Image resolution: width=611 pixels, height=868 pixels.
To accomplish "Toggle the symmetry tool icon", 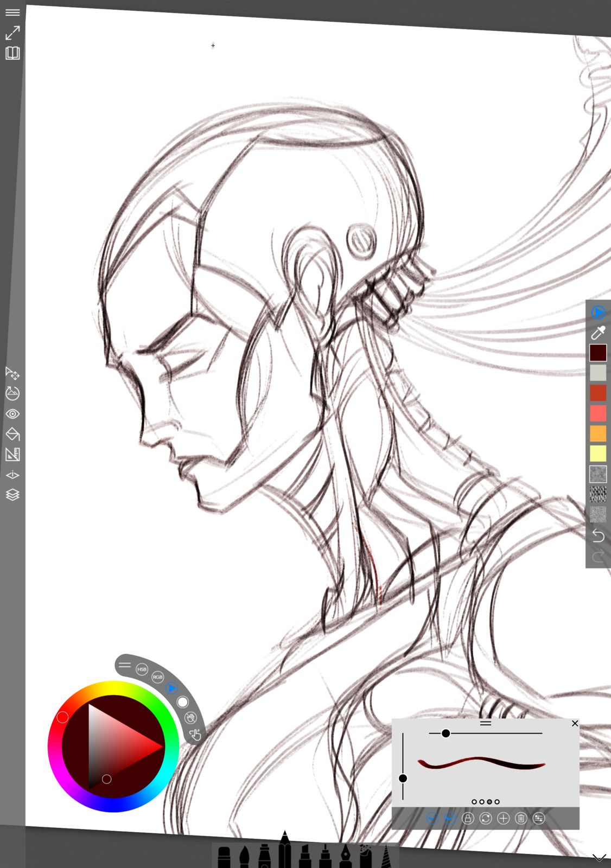I will click(x=12, y=475).
